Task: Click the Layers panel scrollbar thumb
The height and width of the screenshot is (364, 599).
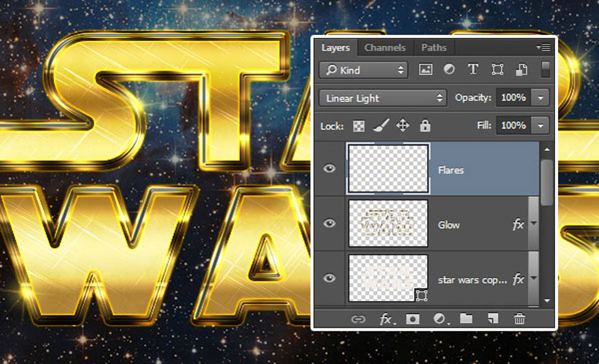Action: [x=547, y=183]
